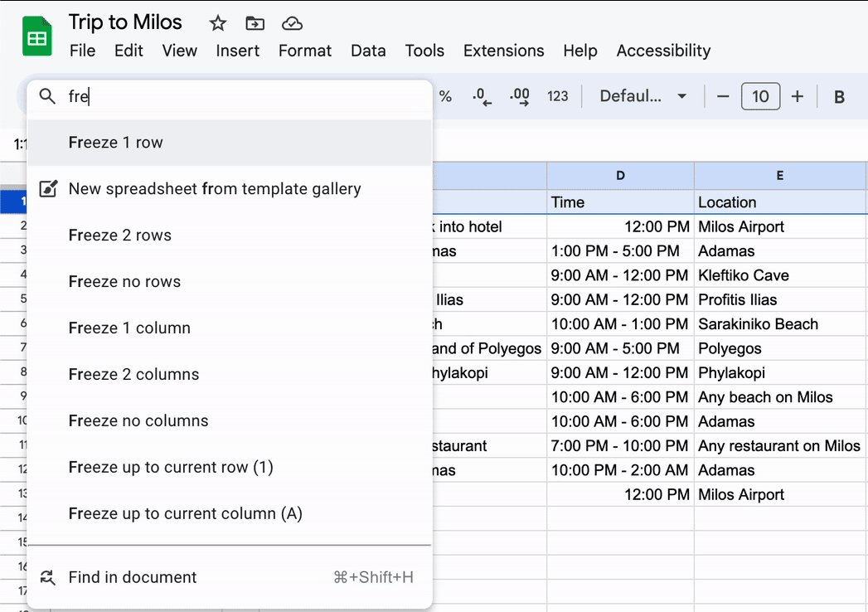The height and width of the screenshot is (612, 868).
Task: Click the search box containing 'fre'
Action: click(230, 96)
